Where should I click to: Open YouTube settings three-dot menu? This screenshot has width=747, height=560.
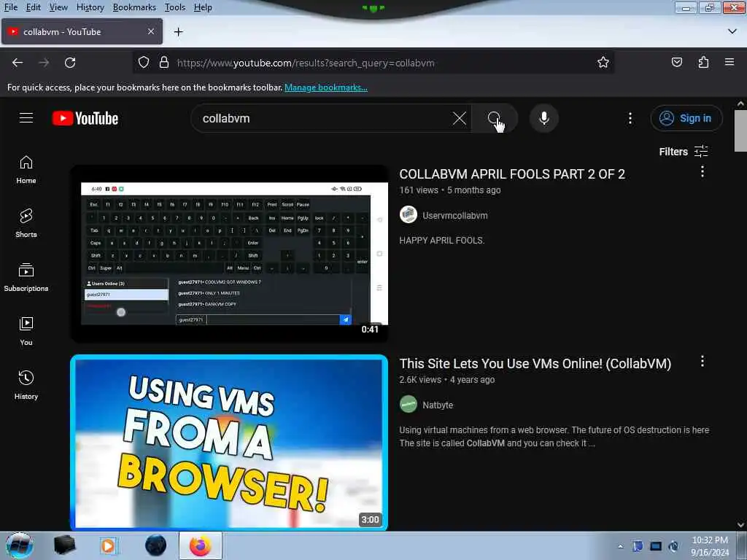[x=630, y=118]
